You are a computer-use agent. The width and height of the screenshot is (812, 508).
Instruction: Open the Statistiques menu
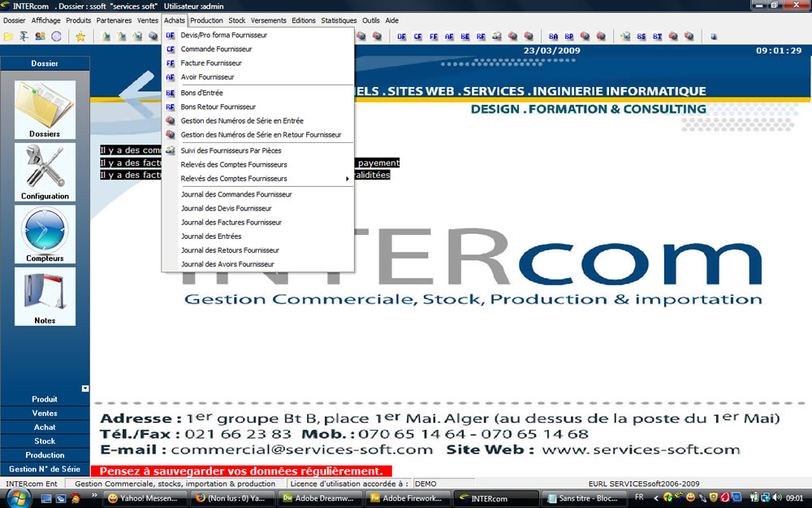pyautogui.click(x=339, y=20)
